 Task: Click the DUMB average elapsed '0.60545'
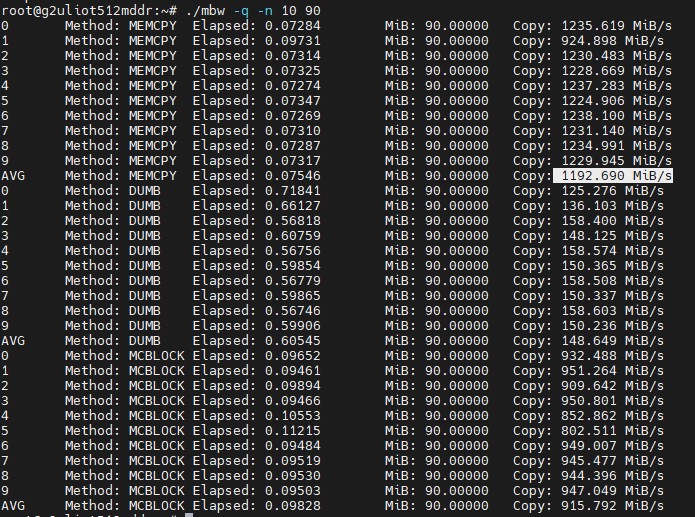pos(293,341)
